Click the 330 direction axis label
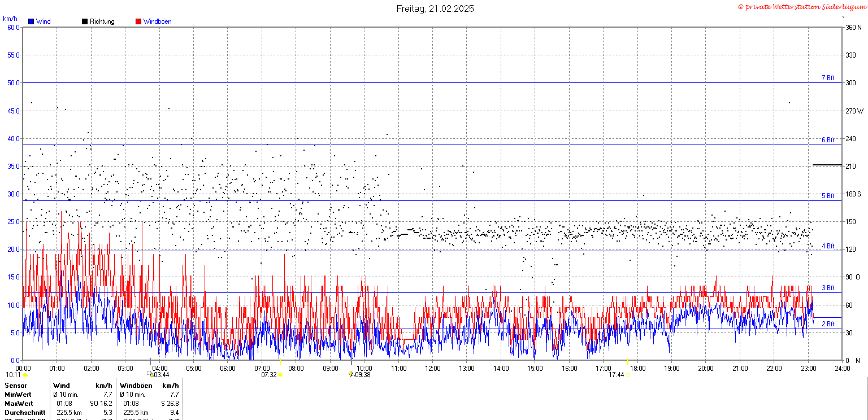 (850, 55)
